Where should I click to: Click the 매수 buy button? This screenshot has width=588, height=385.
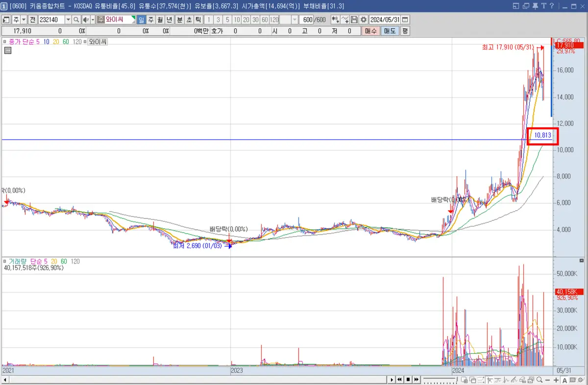(x=370, y=31)
